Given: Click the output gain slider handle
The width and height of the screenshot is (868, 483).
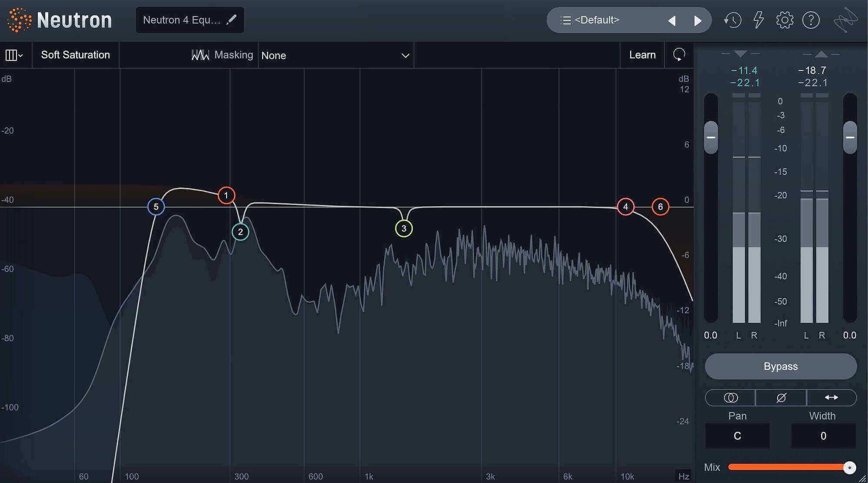Looking at the screenshot, I should [850, 138].
